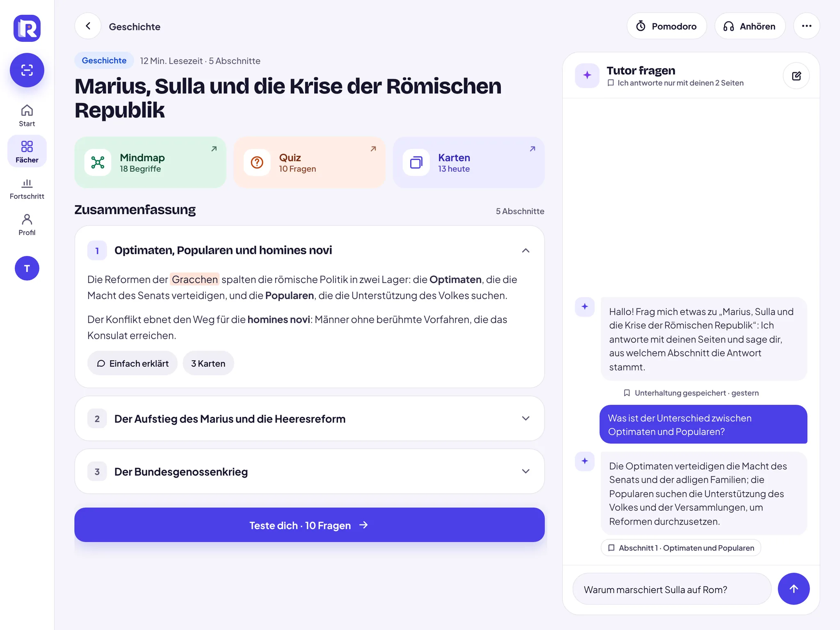This screenshot has height=630, width=840.
Task: Click the Mindmap card open arrow
Action: coord(214,149)
